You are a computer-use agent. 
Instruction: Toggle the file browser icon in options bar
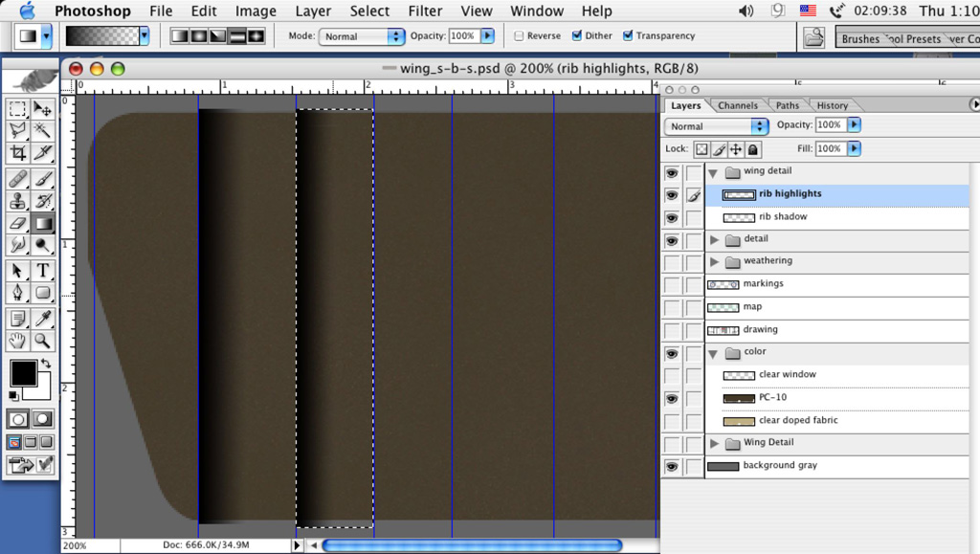point(813,37)
